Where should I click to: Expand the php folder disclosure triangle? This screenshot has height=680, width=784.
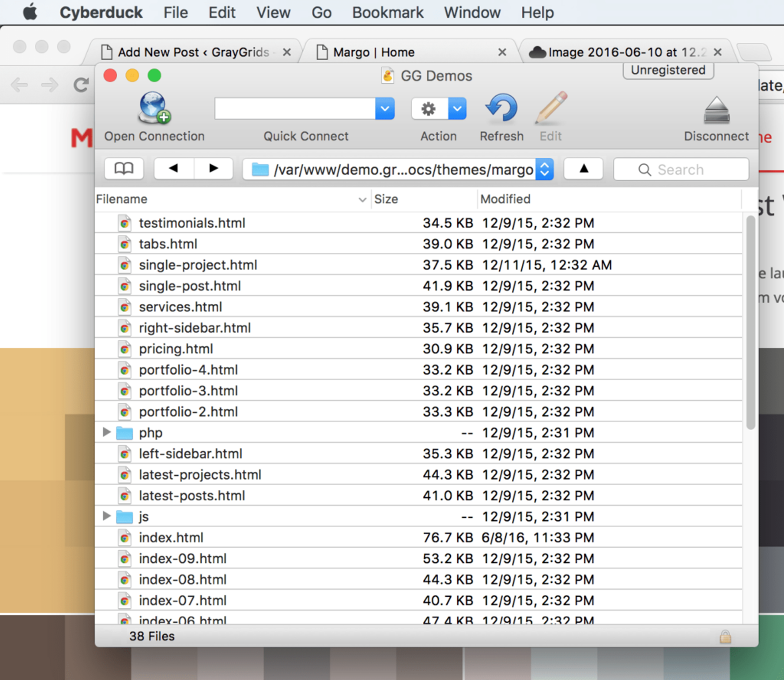pyautogui.click(x=106, y=432)
